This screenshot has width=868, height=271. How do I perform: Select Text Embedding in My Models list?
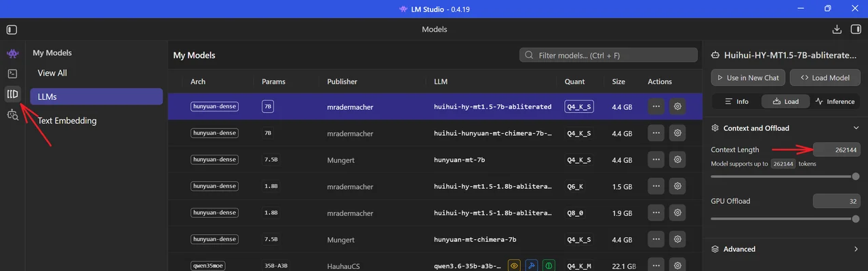(x=67, y=120)
